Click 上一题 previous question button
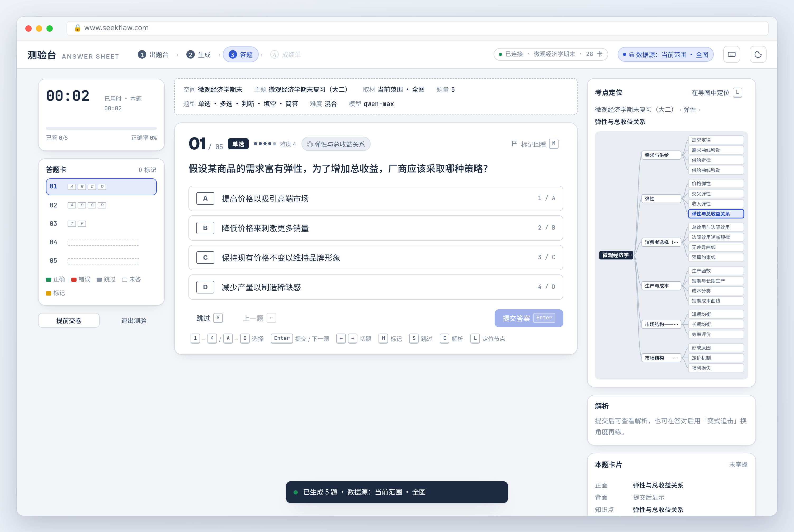This screenshot has width=794, height=532. 259,318
